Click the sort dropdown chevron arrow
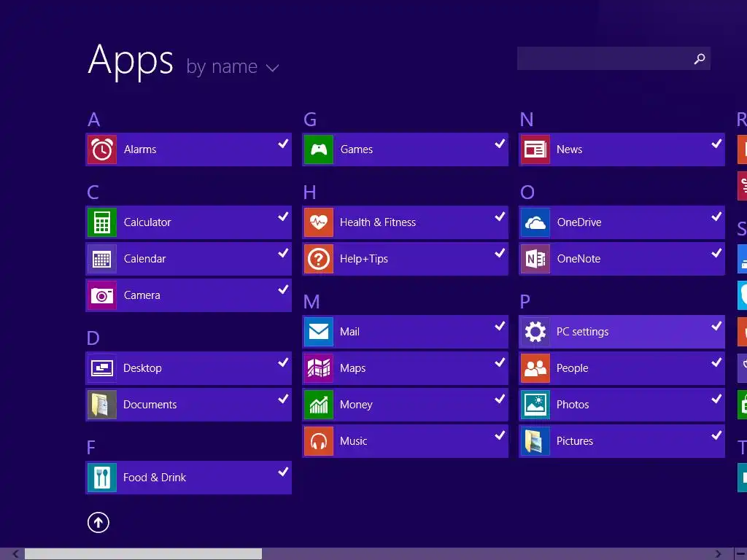Image resolution: width=747 pixels, height=560 pixels. [x=273, y=69]
